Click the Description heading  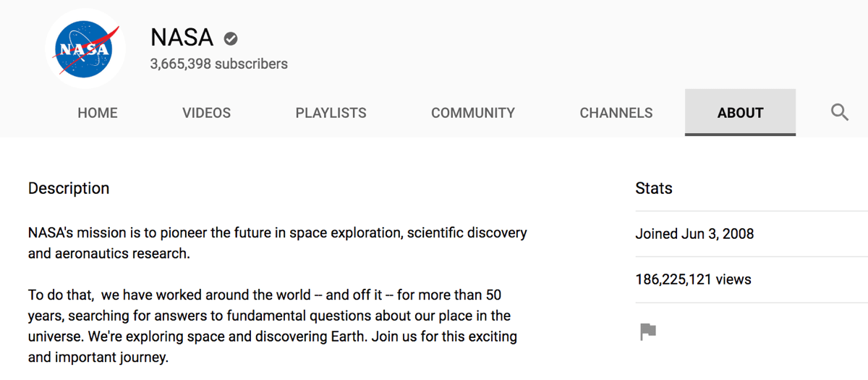[69, 188]
